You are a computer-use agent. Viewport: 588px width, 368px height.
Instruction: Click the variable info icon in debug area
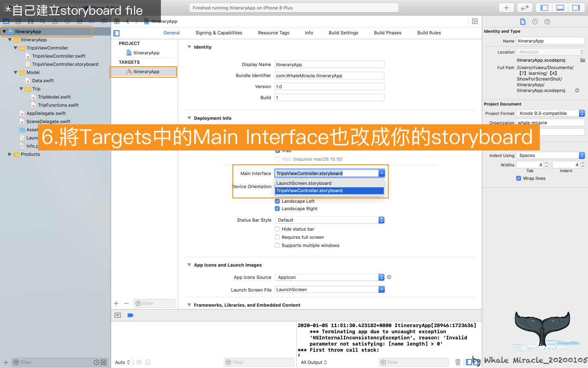(148, 362)
